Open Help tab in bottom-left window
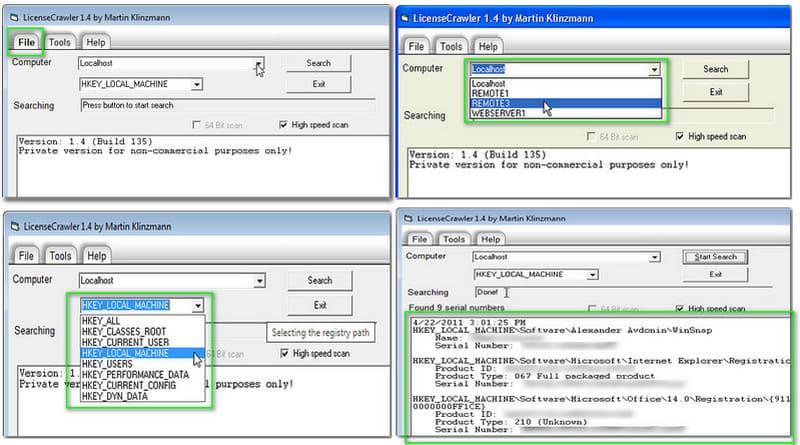 tap(96, 256)
